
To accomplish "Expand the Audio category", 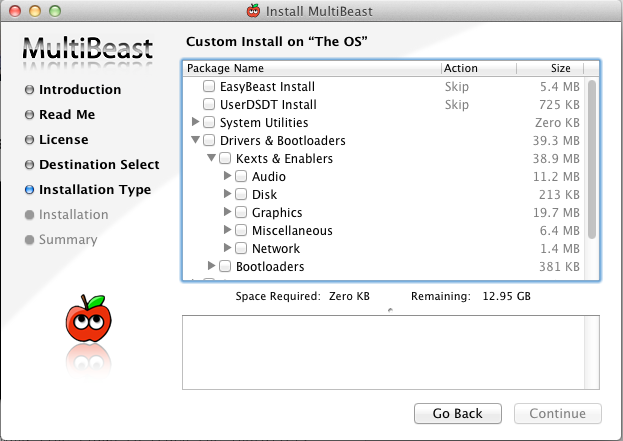I will tap(227, 175).
